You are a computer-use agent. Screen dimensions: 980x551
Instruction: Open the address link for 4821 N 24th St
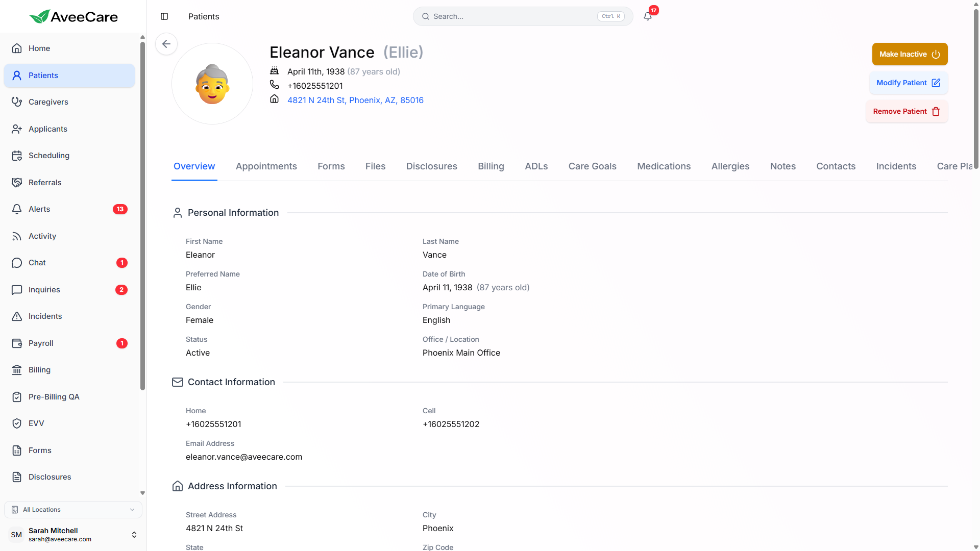(355, 100)
